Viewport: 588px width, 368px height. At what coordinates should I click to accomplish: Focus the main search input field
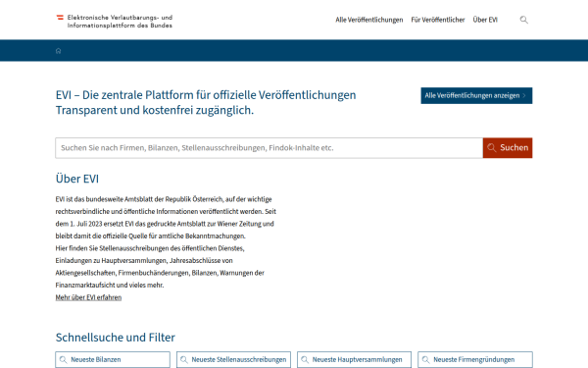(x=269, y=148)
